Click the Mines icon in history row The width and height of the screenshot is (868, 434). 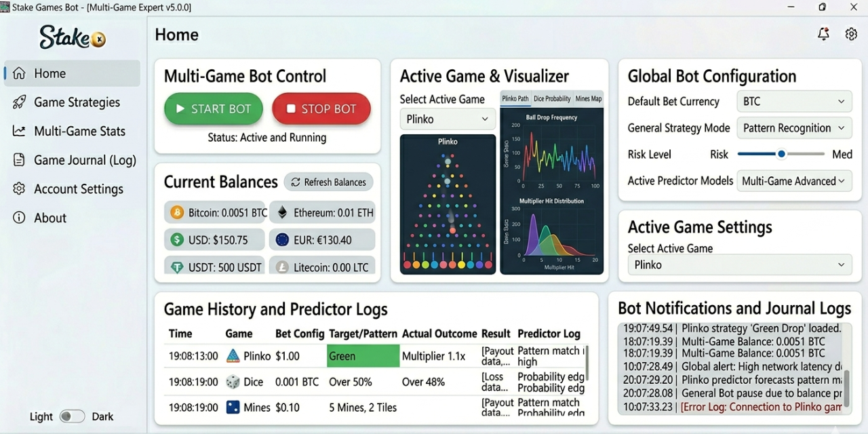pyautogui.click(x=233, y=408)
